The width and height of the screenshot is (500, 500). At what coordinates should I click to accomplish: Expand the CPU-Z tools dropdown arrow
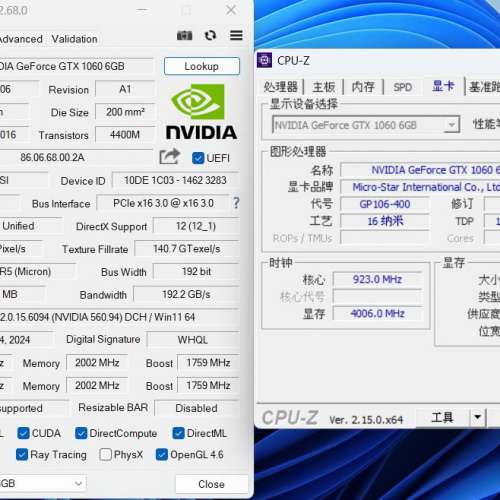coord(478,417)
